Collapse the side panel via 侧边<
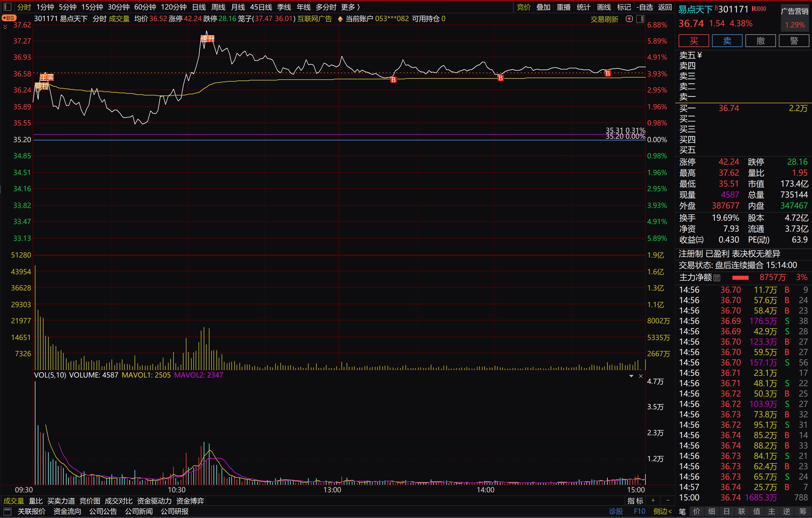Image resolution: width=812 pixels, height=518 pixels. [662, 511]
